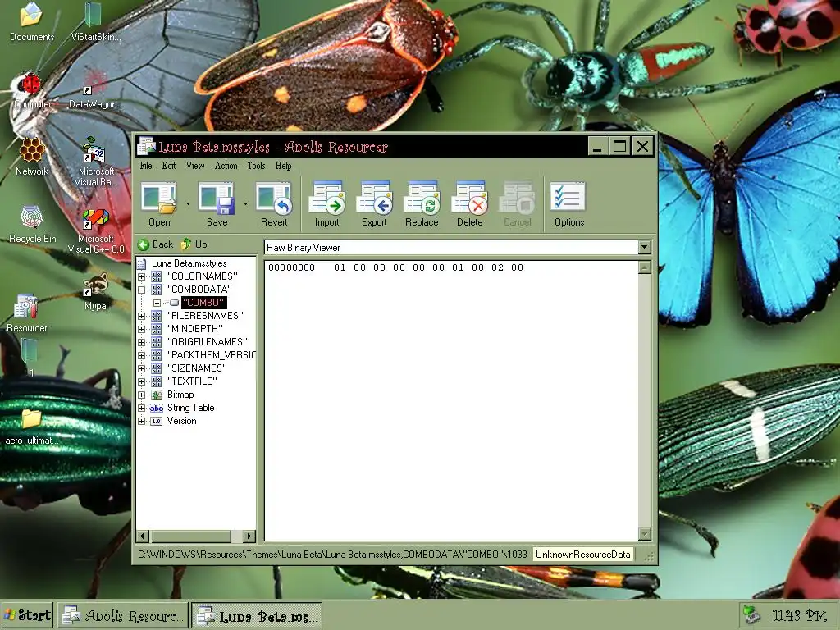Select the "PACKTHEM_VERSIC" tree item
Screen dimensions: 840x630
pyautogui.click(x=212, y=355)
